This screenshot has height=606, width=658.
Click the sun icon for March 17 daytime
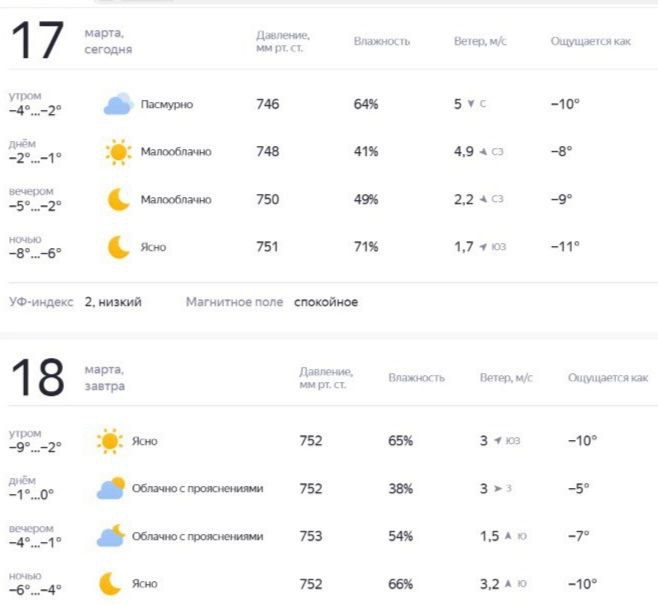click(118, 152)
